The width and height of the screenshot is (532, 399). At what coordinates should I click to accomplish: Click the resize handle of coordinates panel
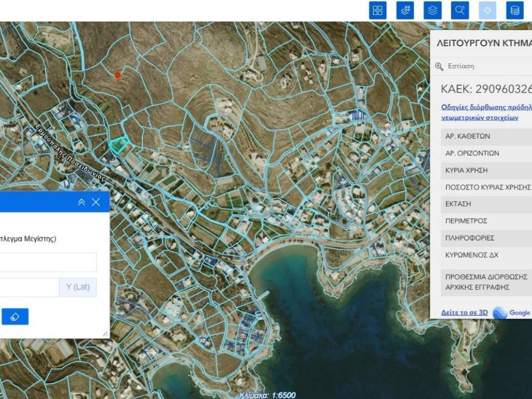[x=105, y=334]
